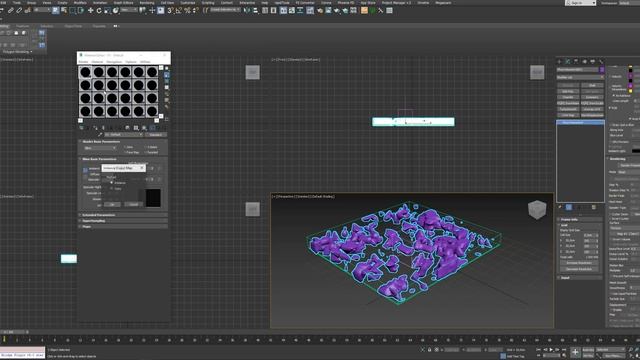
Task: Click the Get Material icon
Action: [82, 128]
